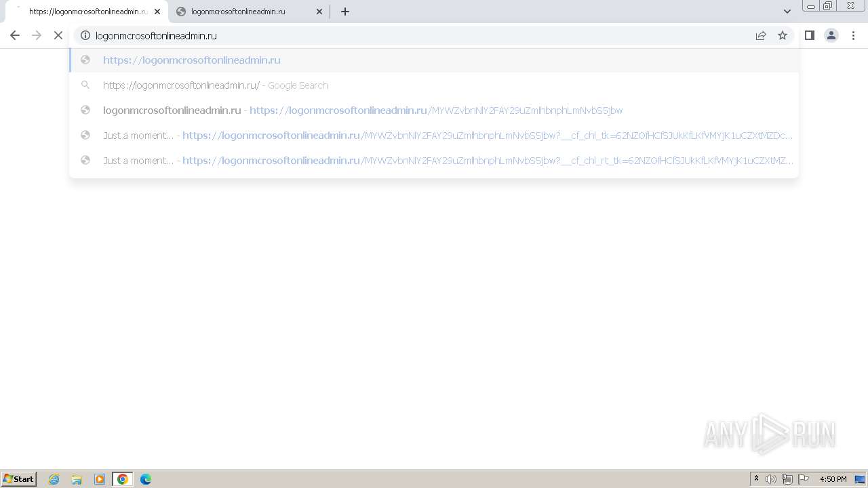Select Just a moment suggestion with cf_chl_tk
The height and width of the screenshot is (488, 868).
pyautogui.click(x=434, y=136)
